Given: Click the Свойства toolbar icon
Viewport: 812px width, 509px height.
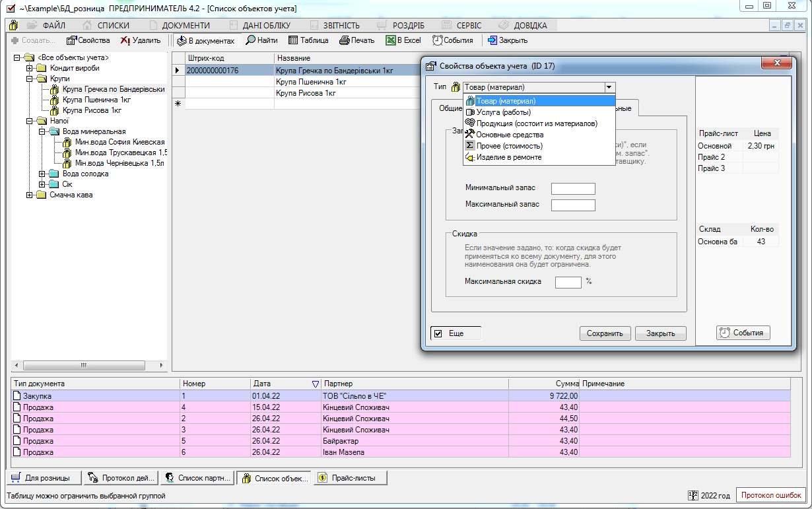Looking at the screenshot, I should coord(72,40).
